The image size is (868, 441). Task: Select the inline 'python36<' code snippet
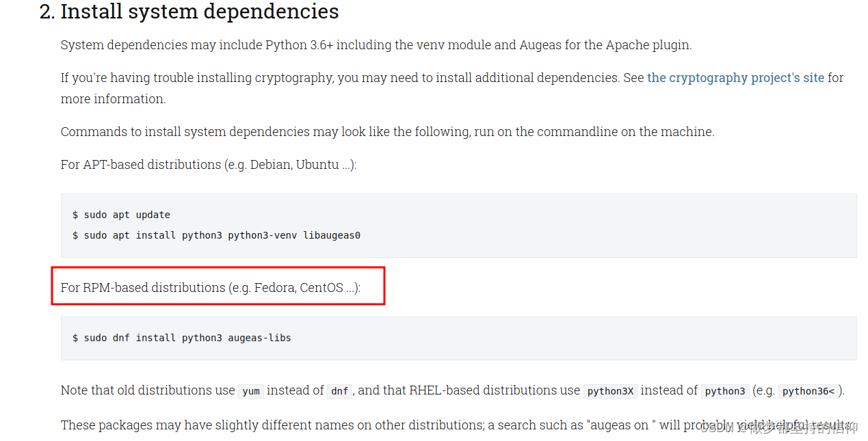pyautogui.click(x=808, y=391)
